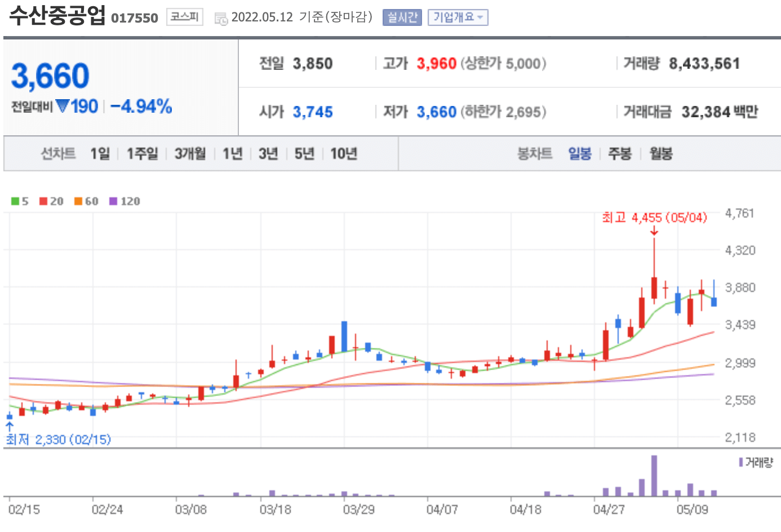
Task: Click the 거래대금 value 32,384 백만
Action: [x=720, y=112]
